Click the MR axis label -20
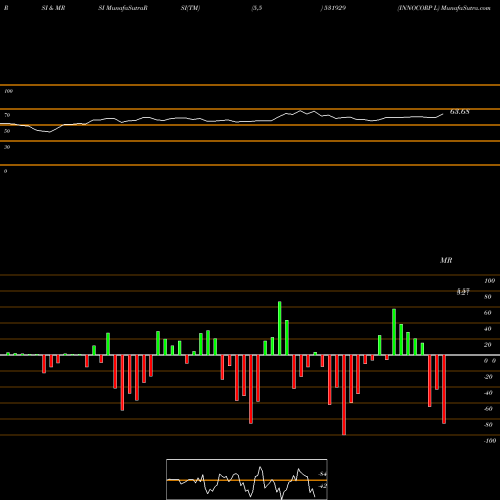 click(488, 377)
